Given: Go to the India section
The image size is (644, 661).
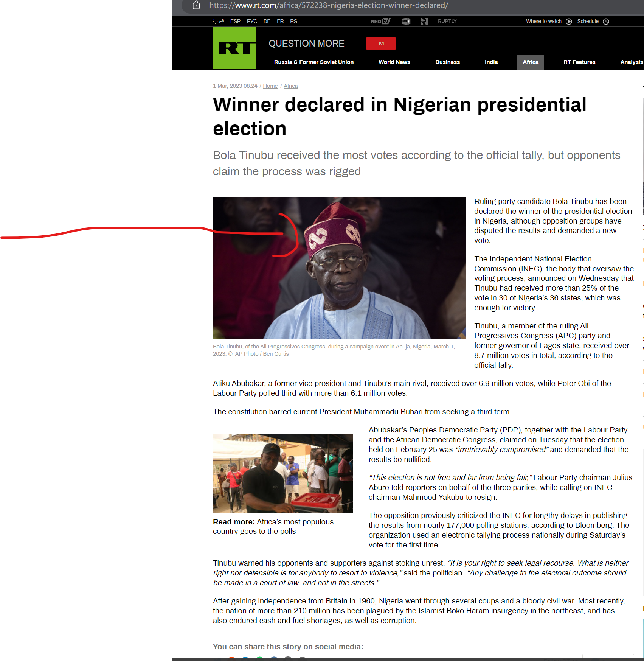Looking at the screenshot, I should [491, 62].
